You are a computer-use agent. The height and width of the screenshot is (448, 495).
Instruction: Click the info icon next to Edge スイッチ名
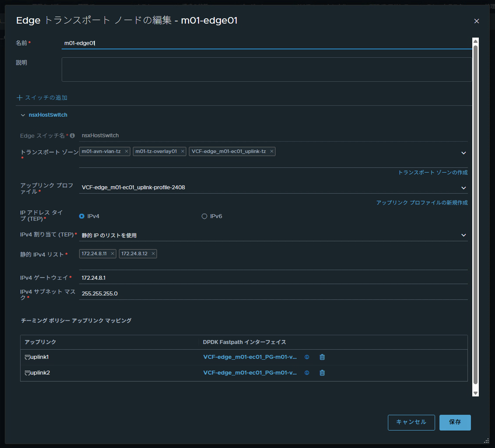pos(72,135)
